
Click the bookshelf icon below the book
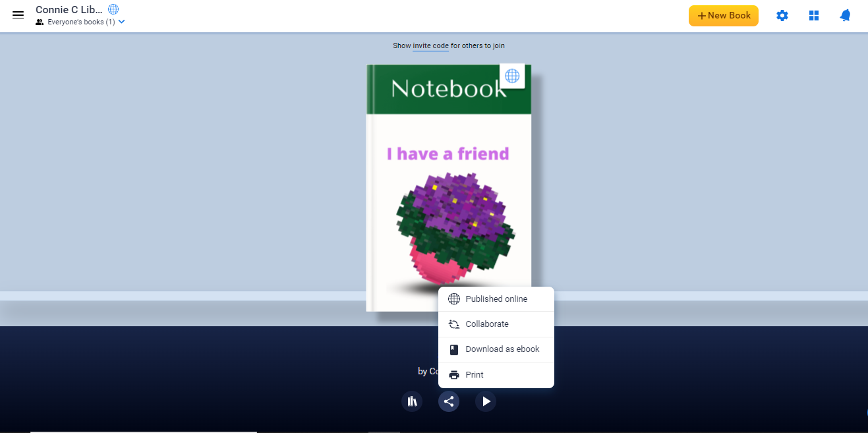(412, 401)
